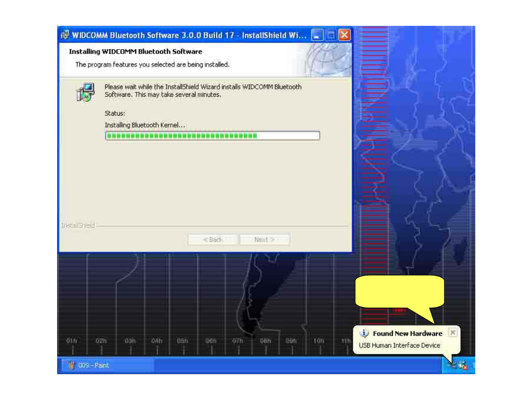Click the InstallShield label at the dialog bottom
Image resolution: width=532 pixels, height=400 pixels.
point(78,225)
